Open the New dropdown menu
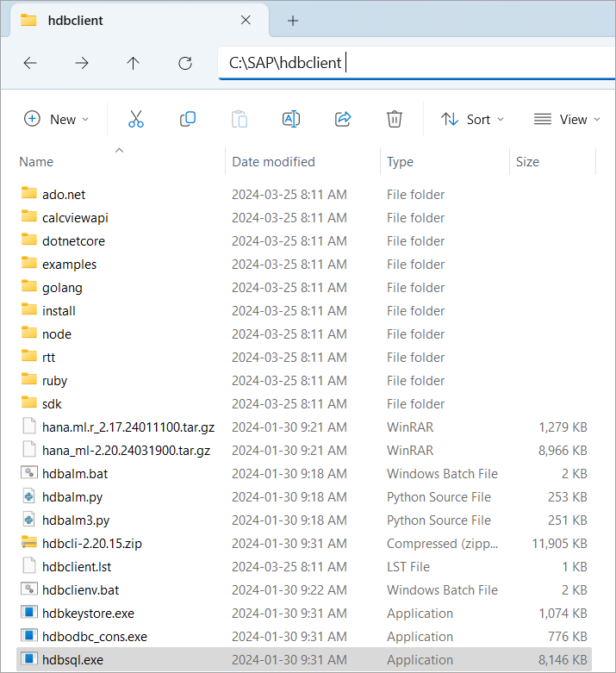Image resolution: width=616 pixels, height=673 pixels. click(56, 119)
